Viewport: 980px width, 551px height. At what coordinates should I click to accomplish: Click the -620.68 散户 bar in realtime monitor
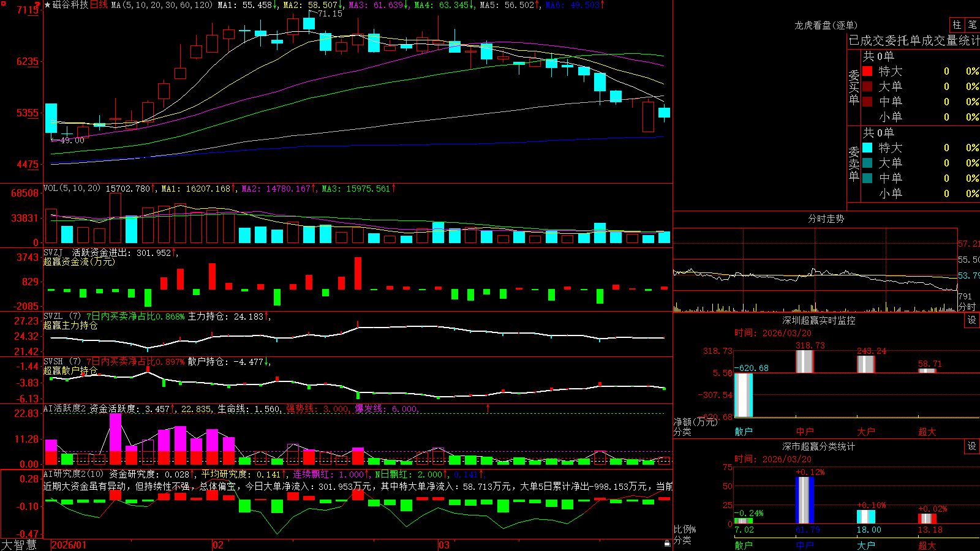tap(744, 395)
